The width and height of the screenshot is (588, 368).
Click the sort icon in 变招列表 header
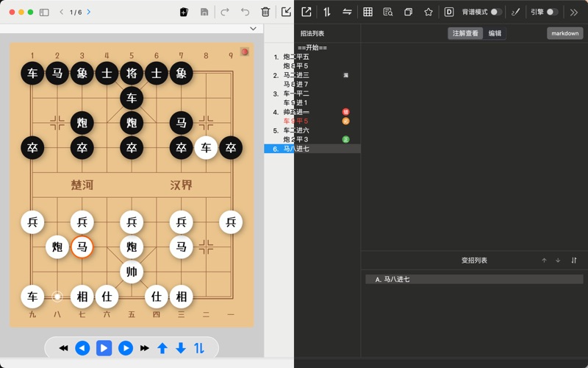click(x=574, y=261)
